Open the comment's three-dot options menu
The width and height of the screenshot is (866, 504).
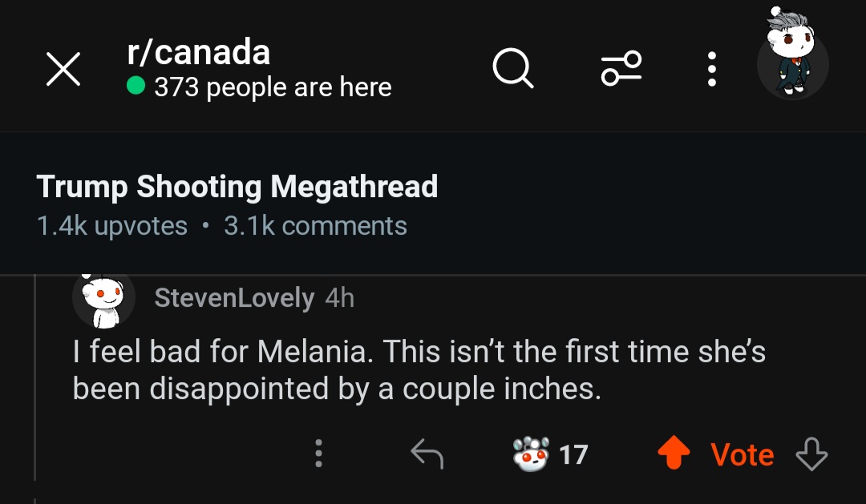(x=318, y=454)
